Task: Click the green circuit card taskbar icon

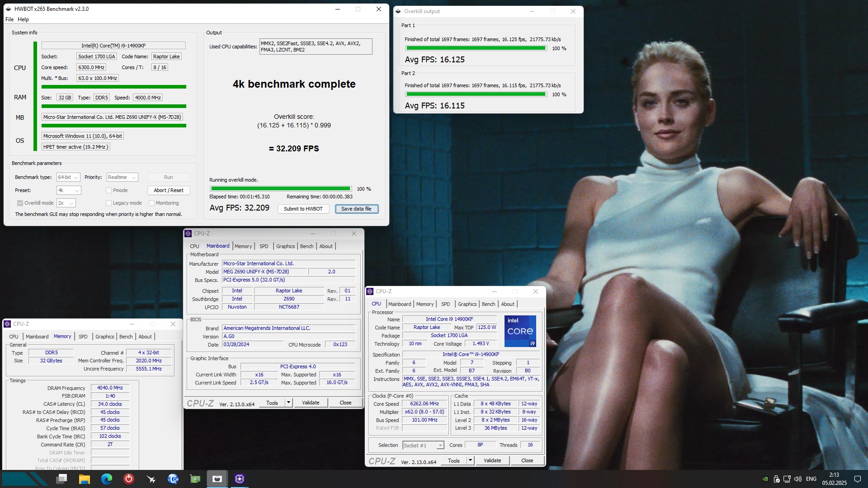Action: 195,479
